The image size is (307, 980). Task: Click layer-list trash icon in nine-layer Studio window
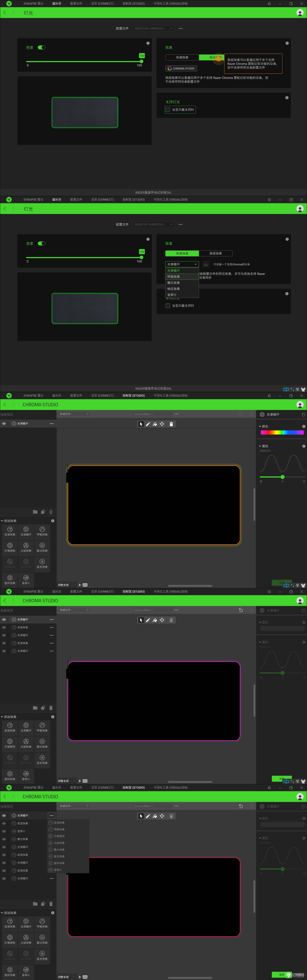[x=51, y=904]
